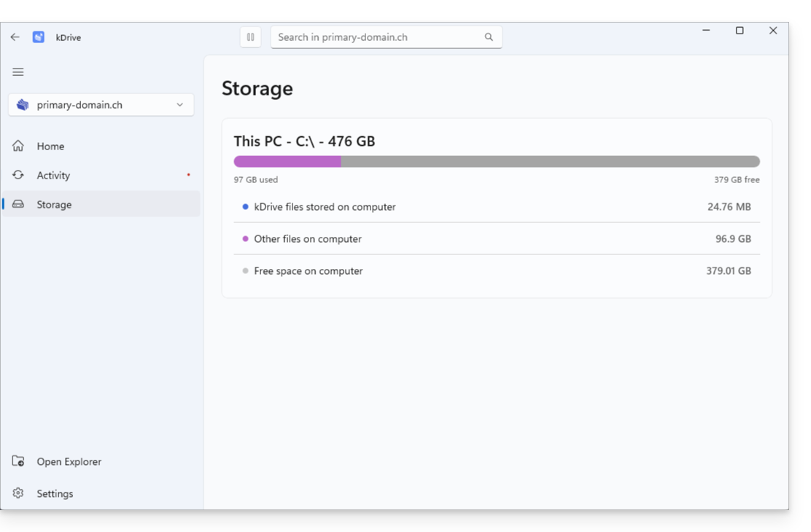811x532 pixels.
Task: Select the kDrive files stored on computer row
Action: (x=497, y=207)
